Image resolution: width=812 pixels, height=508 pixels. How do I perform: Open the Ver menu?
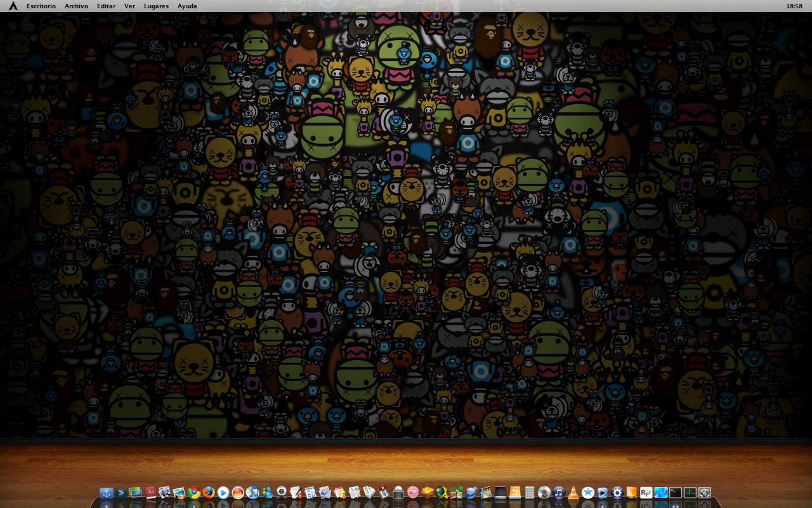point(129,6)
